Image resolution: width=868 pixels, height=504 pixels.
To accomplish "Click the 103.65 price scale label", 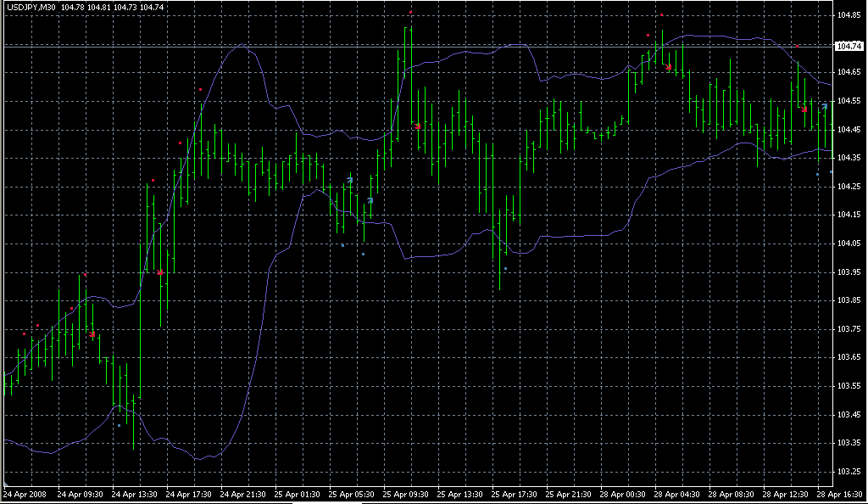I will click(849, 357).
